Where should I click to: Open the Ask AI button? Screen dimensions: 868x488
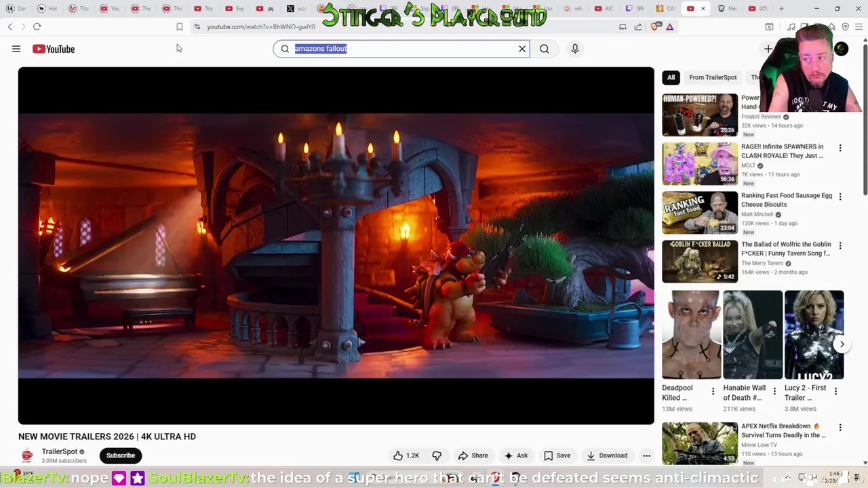click(x=515, y=455)
